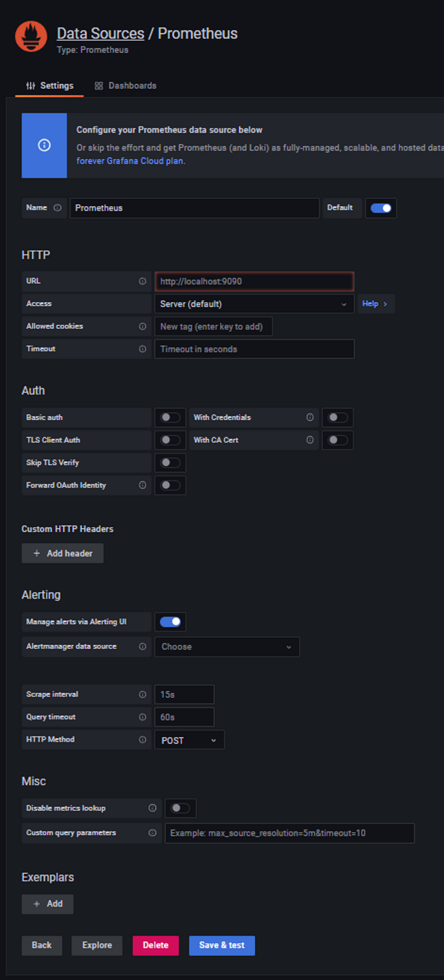Click the Allowed cookies info icon
The width and height of the screenshot is (444, 980).
coord(143,326)
